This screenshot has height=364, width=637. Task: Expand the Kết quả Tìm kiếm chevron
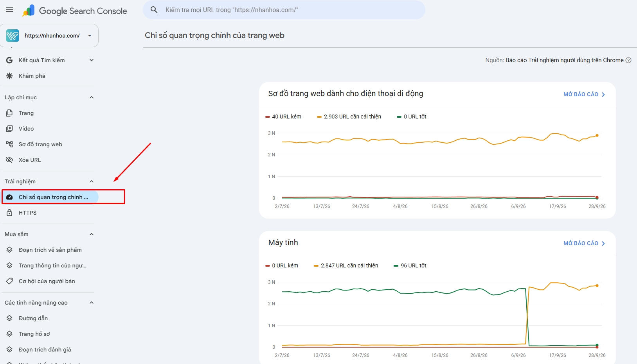point(92,60)
